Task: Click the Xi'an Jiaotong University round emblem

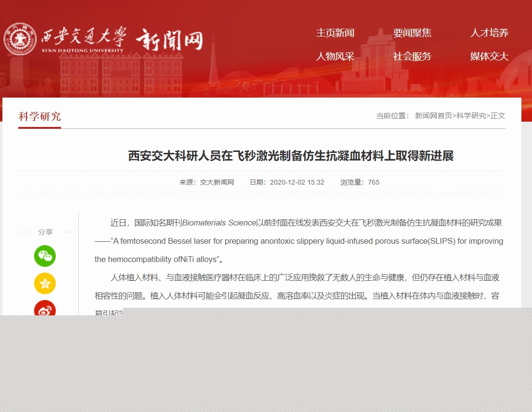Action: tap(20, 39)
